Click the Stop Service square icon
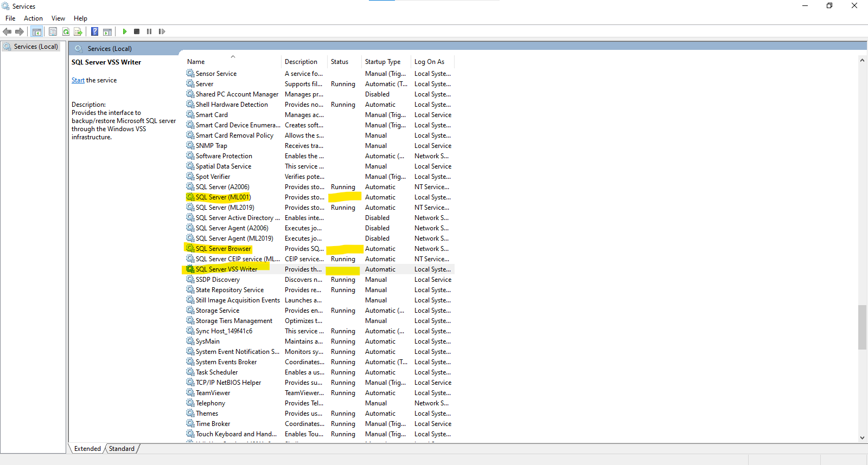The height and width of the screenshot is (465, 868). (x=137, y=31)
